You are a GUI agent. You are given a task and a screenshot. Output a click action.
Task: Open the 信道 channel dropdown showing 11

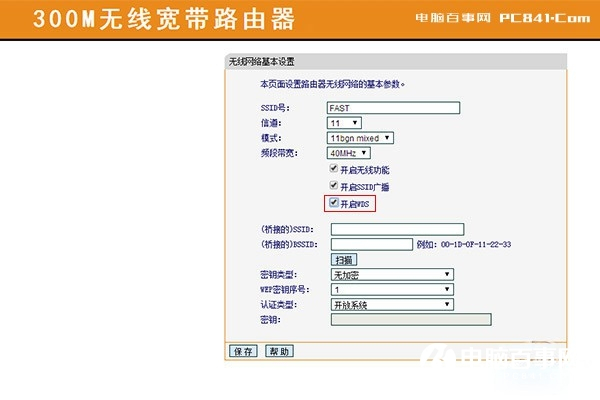(344, 123)
